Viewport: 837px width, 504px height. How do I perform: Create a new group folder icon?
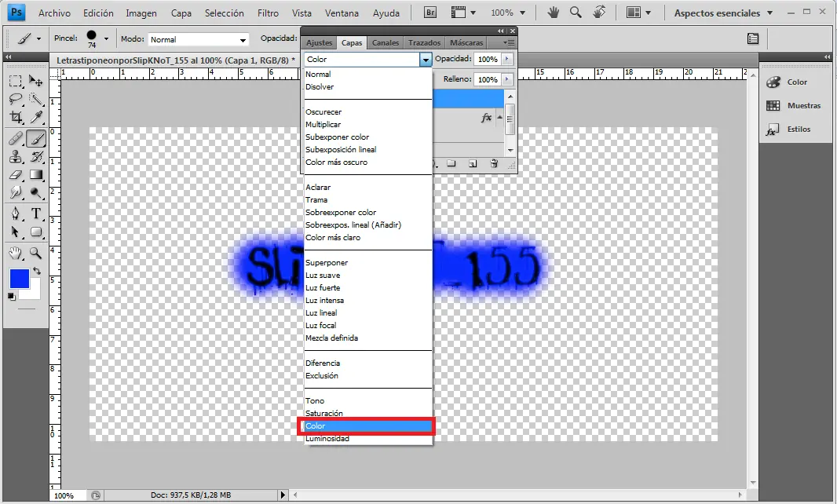click(x=451, y=163)
